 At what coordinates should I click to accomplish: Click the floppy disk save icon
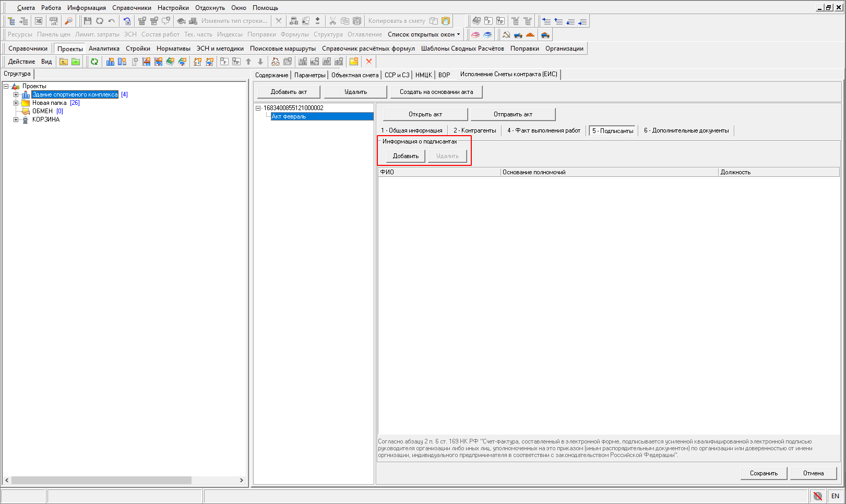(x=87, y=21)
